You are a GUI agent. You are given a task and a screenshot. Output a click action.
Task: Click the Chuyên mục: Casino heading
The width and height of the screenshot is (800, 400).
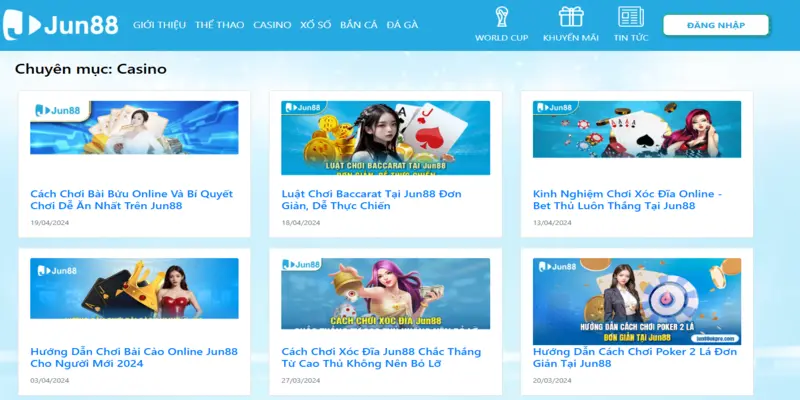coord(91,69)
